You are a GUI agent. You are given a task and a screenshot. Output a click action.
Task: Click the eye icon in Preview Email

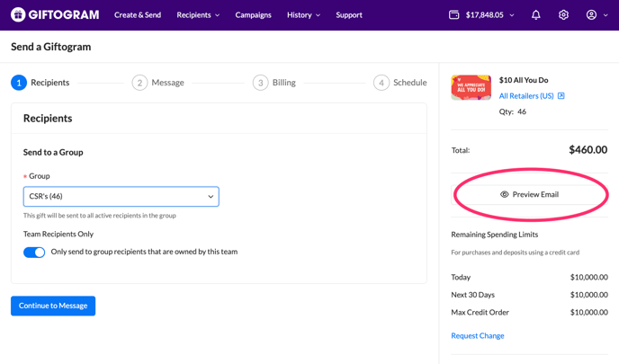[x=505, y=194]
